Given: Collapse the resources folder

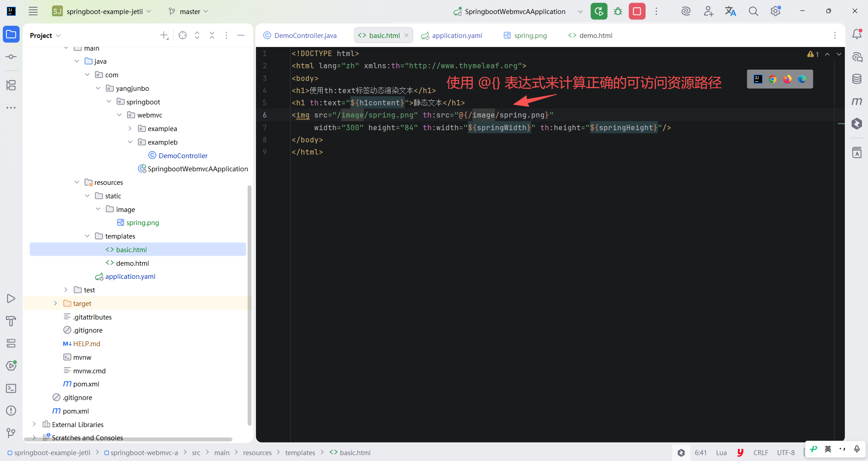Looking at the screenshot, I should (77, 182).
